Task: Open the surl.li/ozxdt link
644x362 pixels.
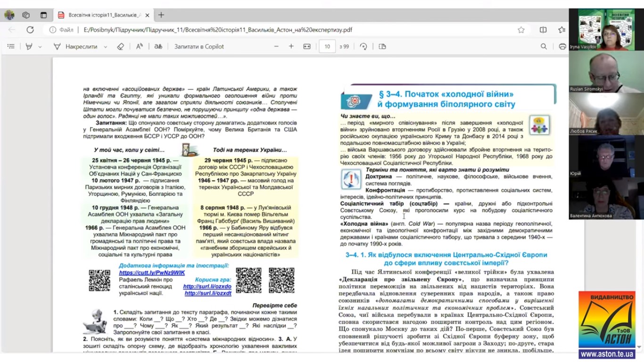Action: point(208,293)
